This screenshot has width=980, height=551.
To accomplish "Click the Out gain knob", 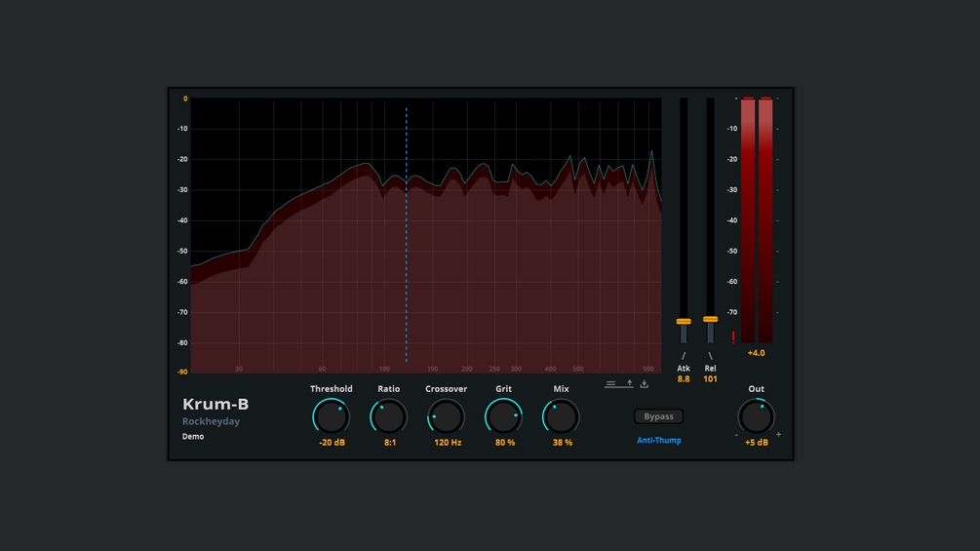I will pos(757,416).
